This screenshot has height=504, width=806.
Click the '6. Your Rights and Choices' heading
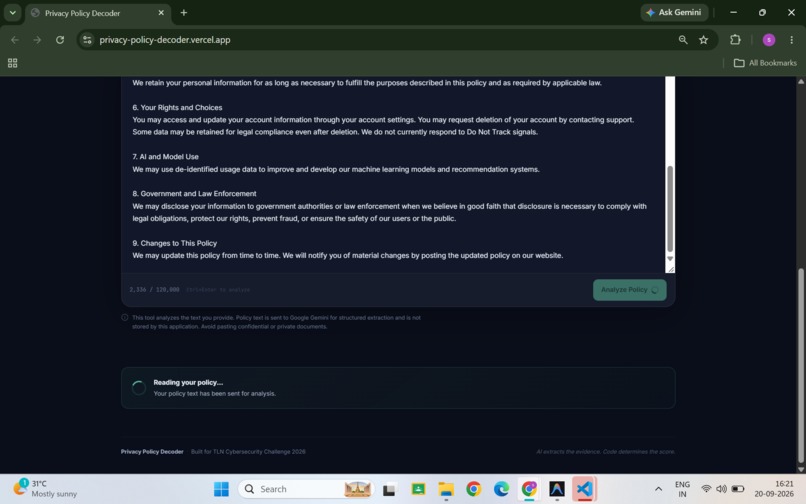(x=177, y=107)
